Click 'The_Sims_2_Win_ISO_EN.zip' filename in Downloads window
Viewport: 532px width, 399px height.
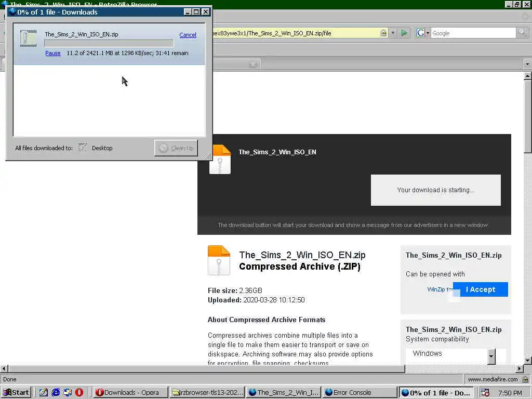(x=82, y=34)
